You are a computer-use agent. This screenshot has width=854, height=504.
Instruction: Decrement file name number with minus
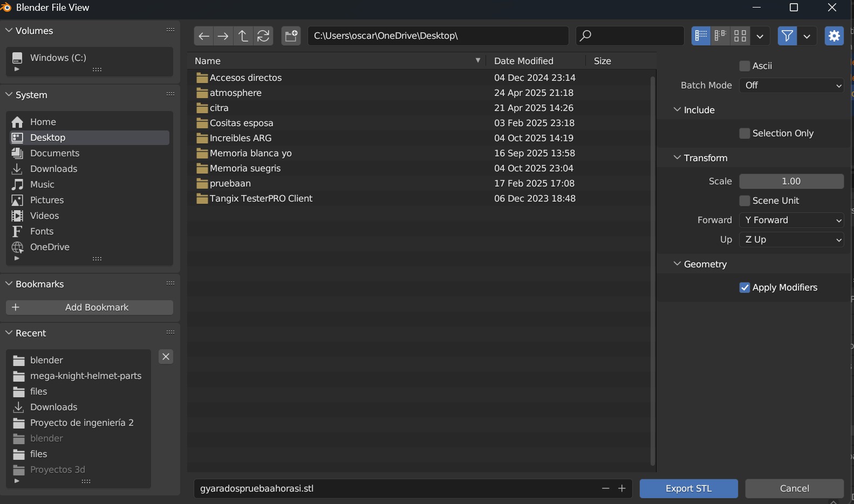tap(605, 488)
